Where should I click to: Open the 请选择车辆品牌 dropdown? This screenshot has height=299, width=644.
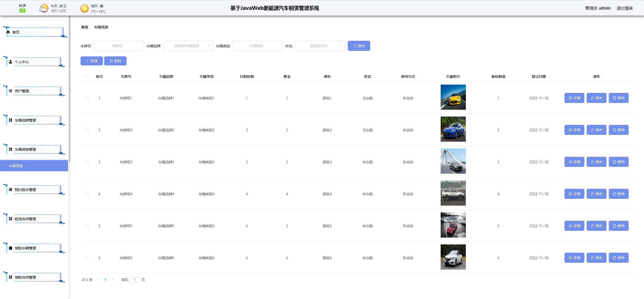pyautogui.click(x=188, y=46)
